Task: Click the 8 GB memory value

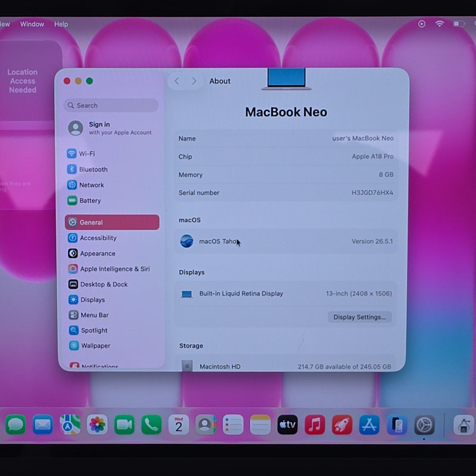Action: (x=386, y=175)
